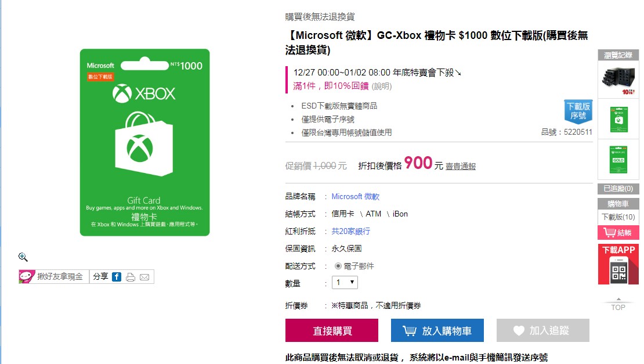Open the 數量 quantity dropdown
This screenshot has width=644, height=364.
tap(344, 283)
